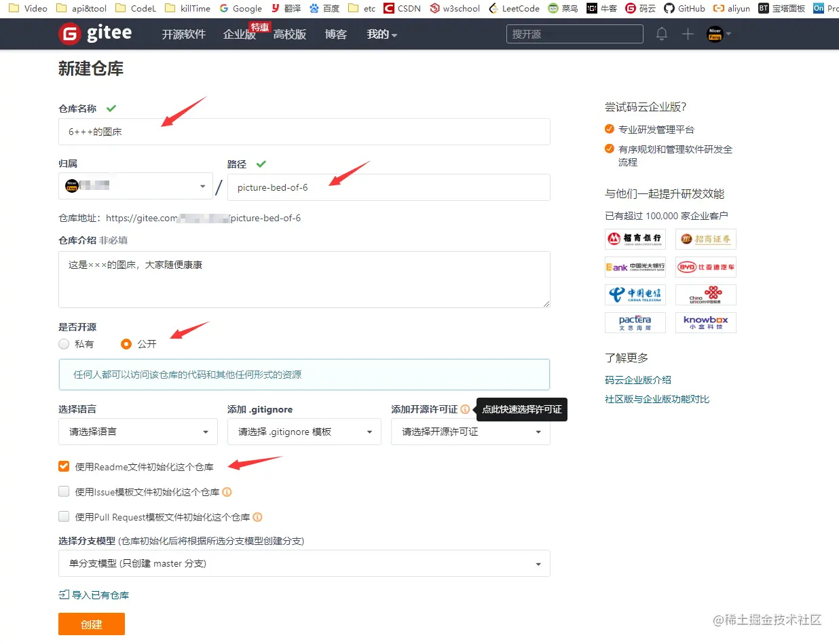Open 博客 in the top navigation
Viewport: 839px width, 644px height.
click(336, 35)
